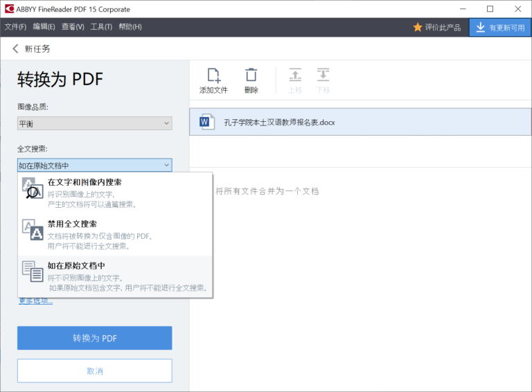
Task: Click the back arrow beside 新任务
Action: pyautogui.click(x=15, y=48)
